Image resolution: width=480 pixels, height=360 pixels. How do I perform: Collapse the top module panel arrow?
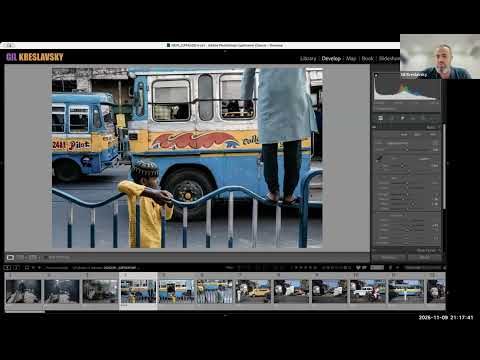point(225,51)
